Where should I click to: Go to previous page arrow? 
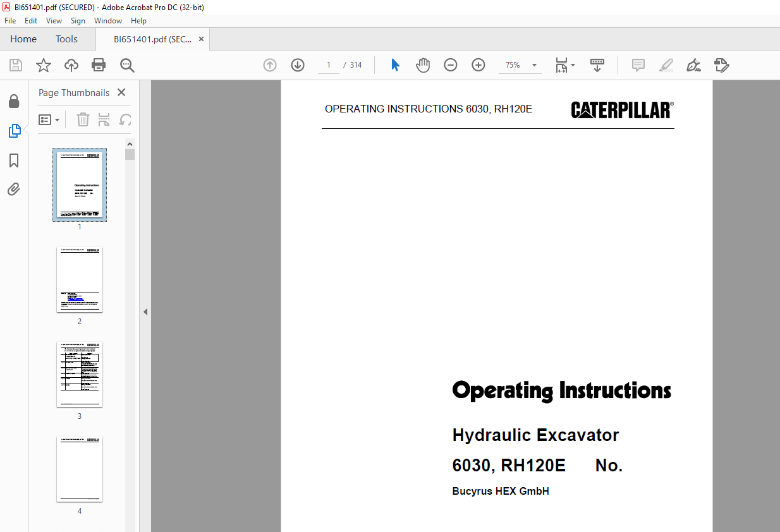click(270, 65)
